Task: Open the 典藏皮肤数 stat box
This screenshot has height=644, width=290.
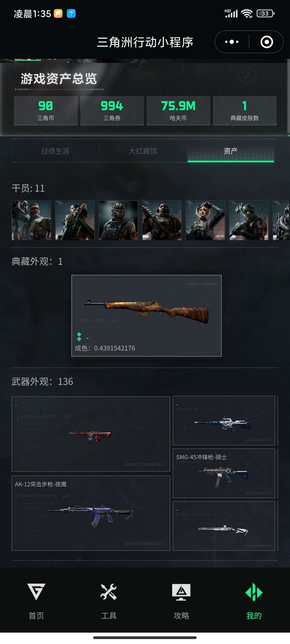Action: coord(245,111)
